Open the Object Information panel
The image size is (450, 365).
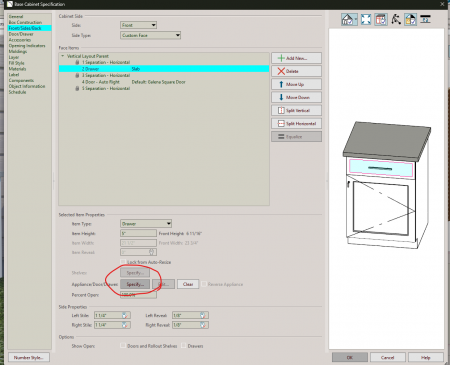27,86
